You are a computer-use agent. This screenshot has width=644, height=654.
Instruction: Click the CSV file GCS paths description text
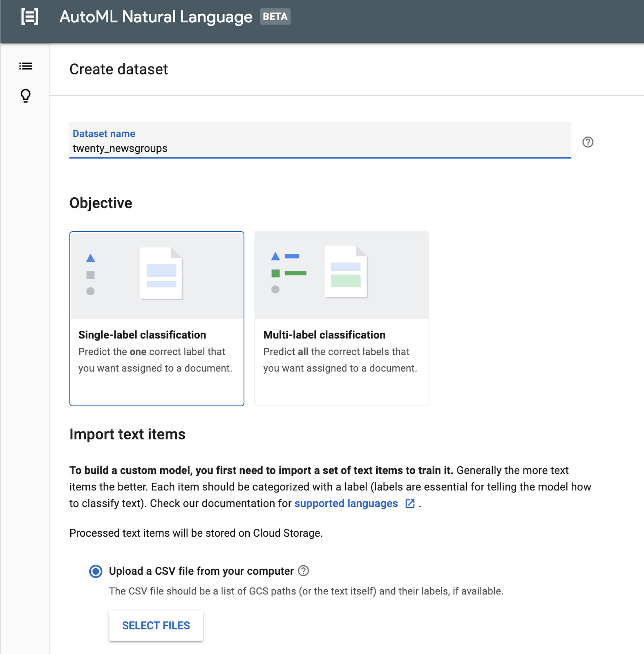[x=306, y=591]
